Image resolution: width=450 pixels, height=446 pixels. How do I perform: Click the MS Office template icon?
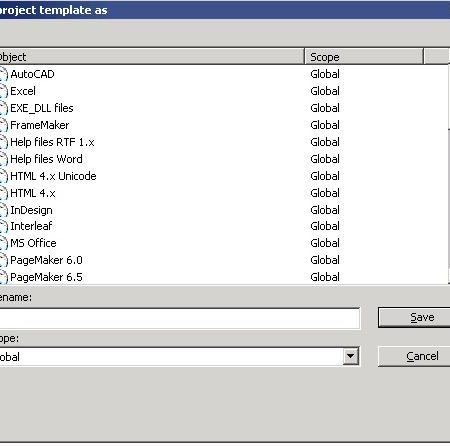3,243
